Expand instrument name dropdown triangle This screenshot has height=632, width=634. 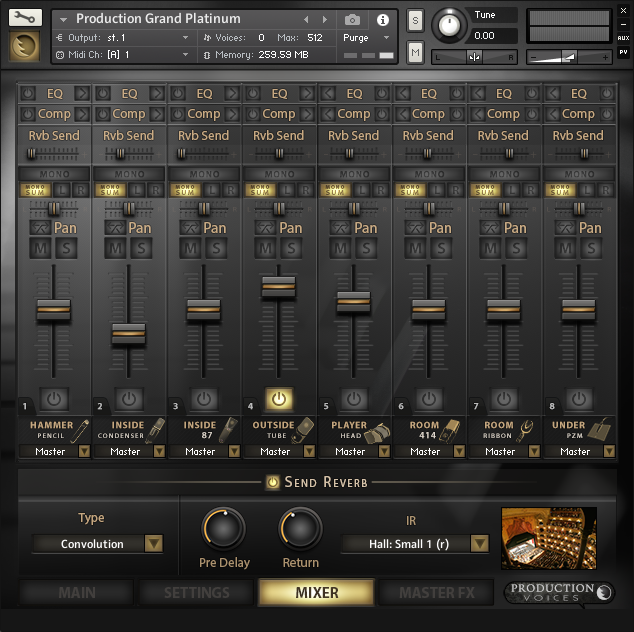63,19
